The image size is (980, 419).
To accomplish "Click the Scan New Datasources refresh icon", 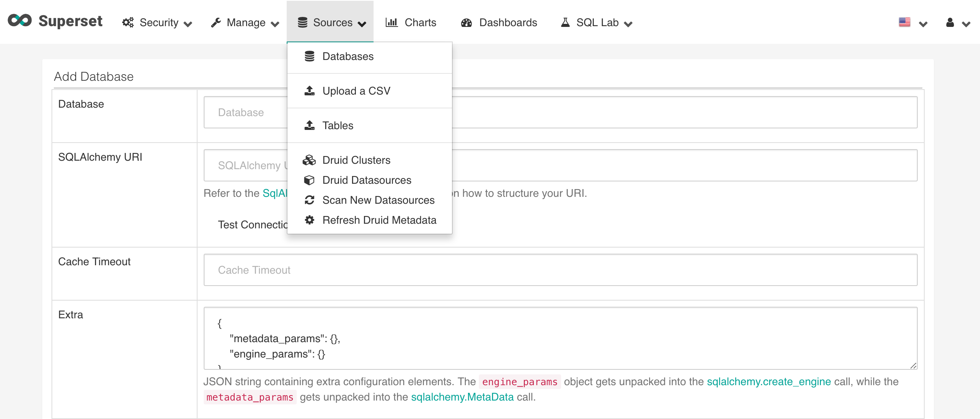I will (x=309, y=200).
